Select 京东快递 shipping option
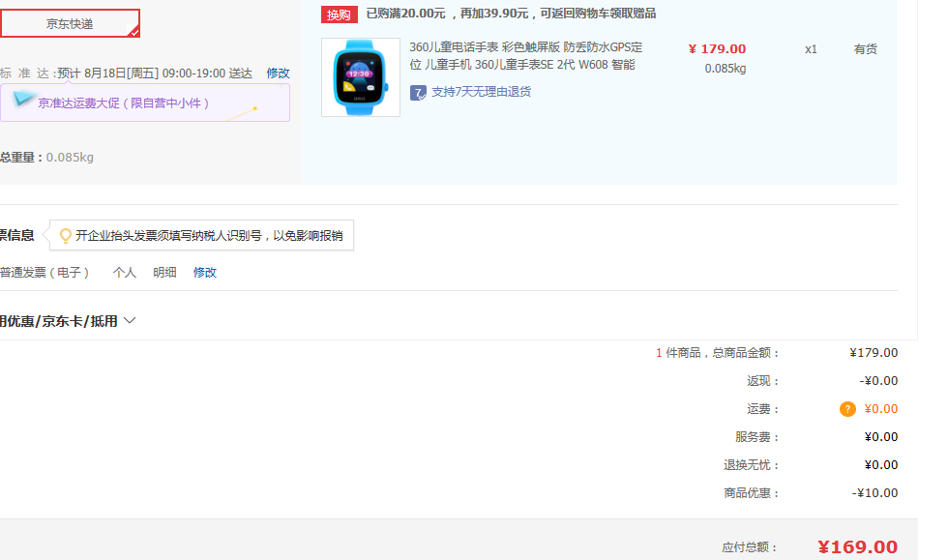The width and height of the screenshot is (948, 560). click(71, 22)
